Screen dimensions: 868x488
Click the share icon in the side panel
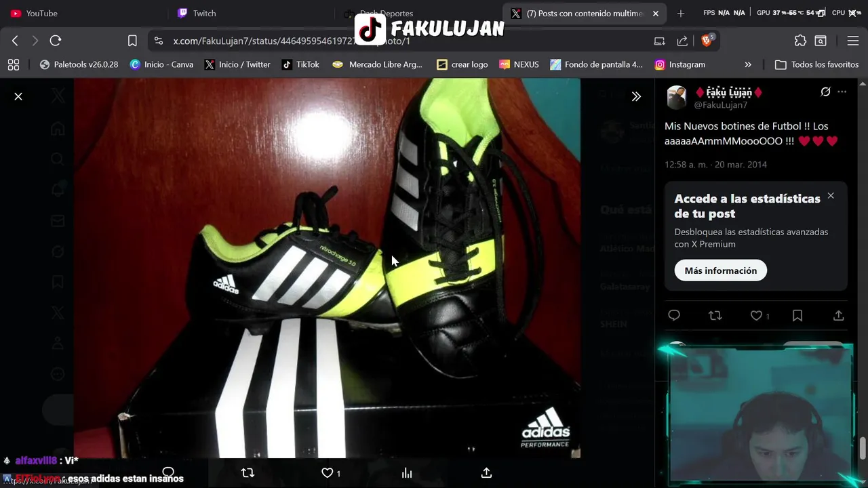(838, 315)
